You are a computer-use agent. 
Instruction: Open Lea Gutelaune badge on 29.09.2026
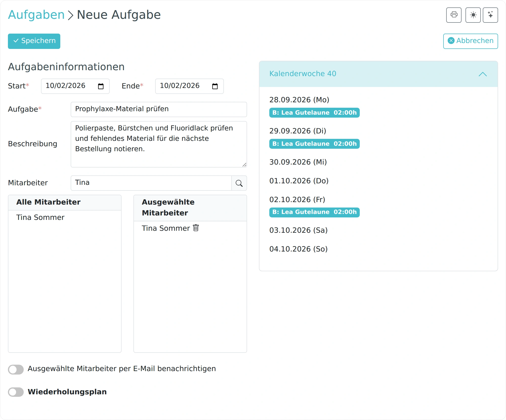point(314,144)
